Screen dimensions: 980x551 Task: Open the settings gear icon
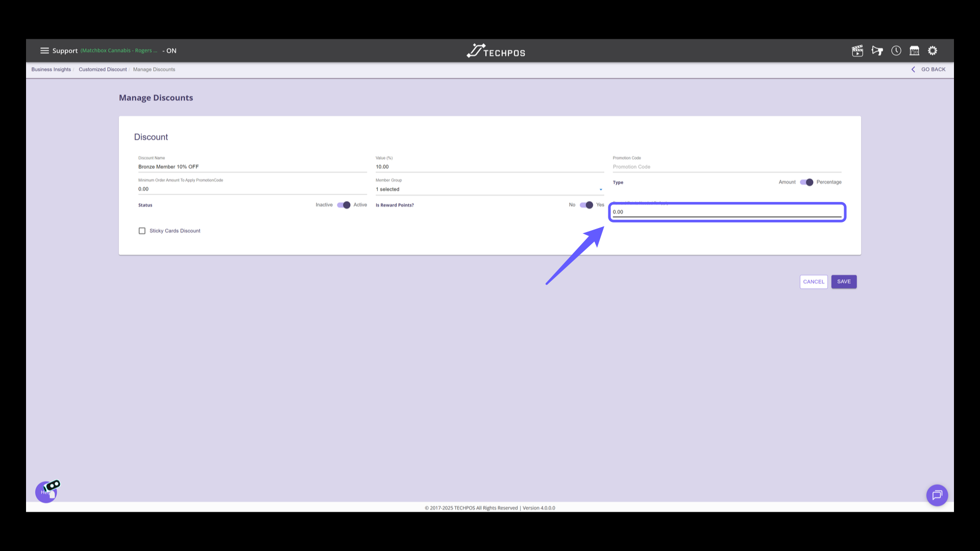click(933, 51)
